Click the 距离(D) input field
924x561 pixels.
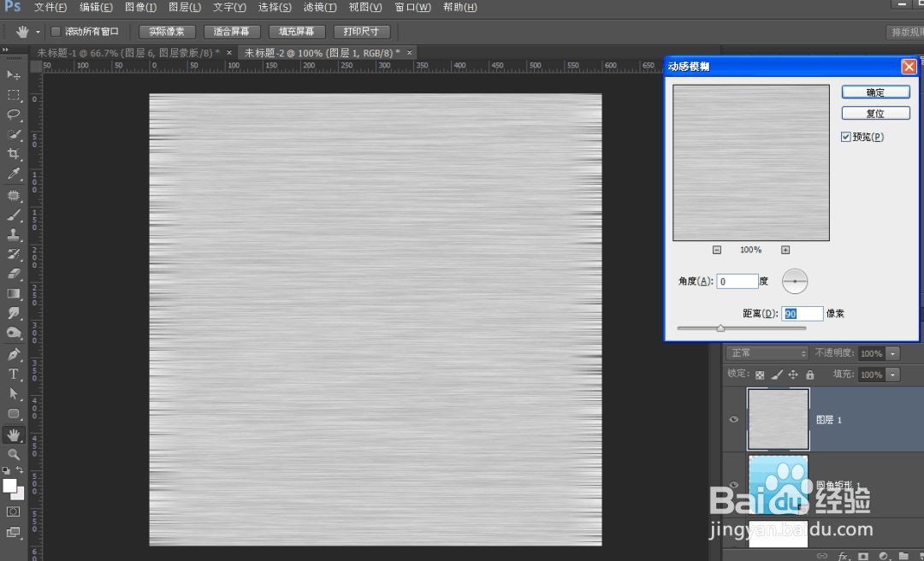point(802,314)
